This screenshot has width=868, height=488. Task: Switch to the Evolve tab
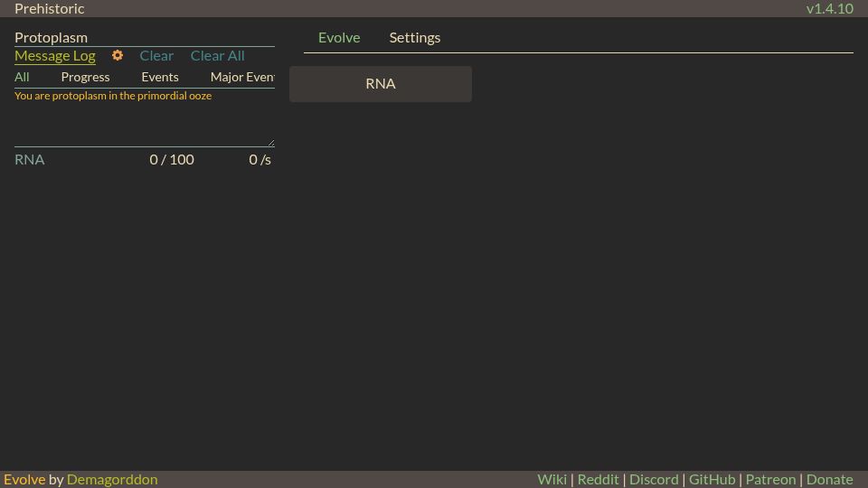pyautogui.click(x=339, y=38)
